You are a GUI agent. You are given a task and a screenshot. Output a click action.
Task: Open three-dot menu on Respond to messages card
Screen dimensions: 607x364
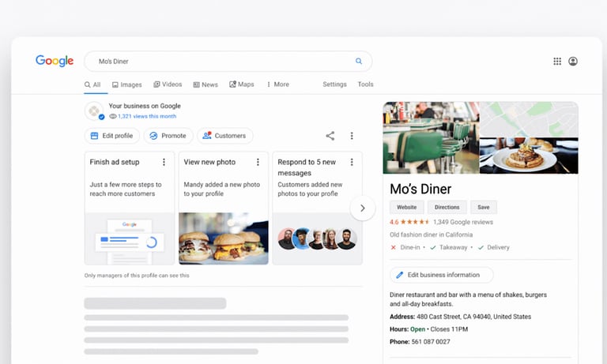352,162
